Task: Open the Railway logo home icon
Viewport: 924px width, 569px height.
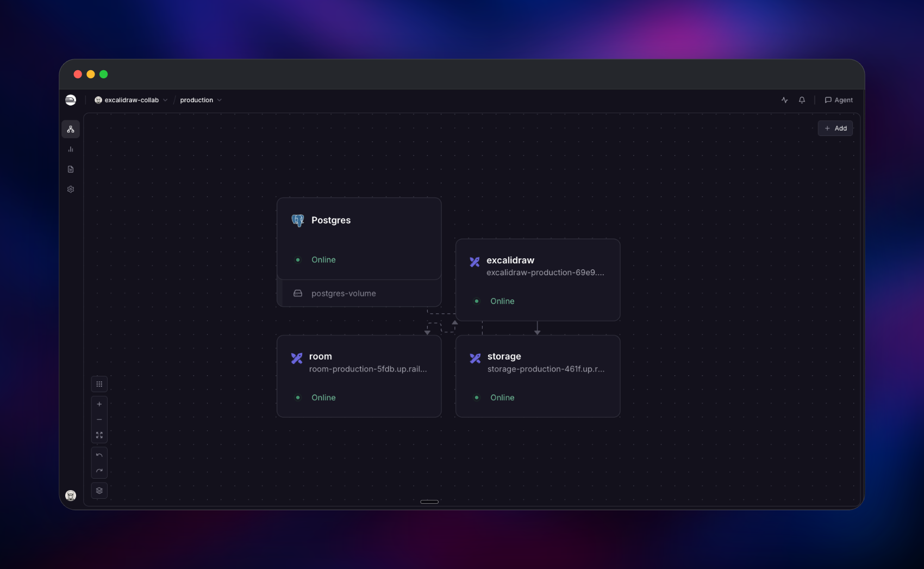Action: 71,100
